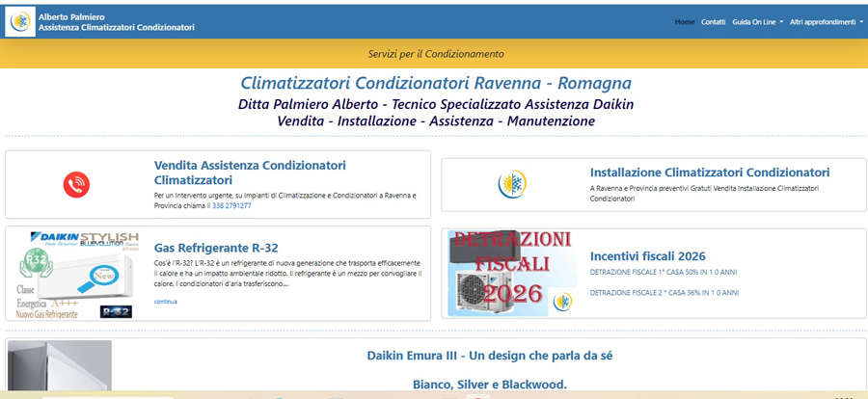The image size is (868, 399).
Task: Click A Ravenna e Provincia preventivi Gratuiti text
Action: pos(704,193)
